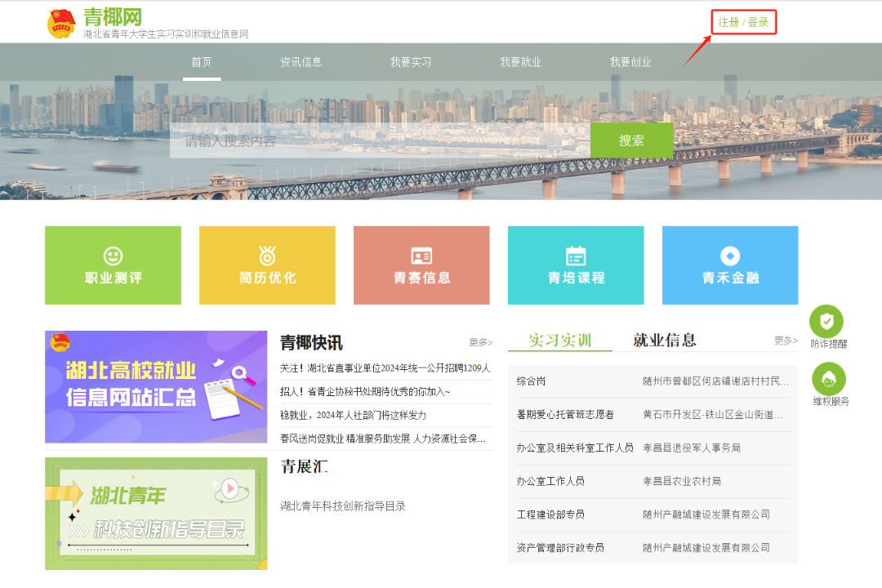Click 随州产融城建设发展有限公司 in 工程建设部专员 row
The width and height of the screenshot is (882, 588).
[x=706, y=514]
